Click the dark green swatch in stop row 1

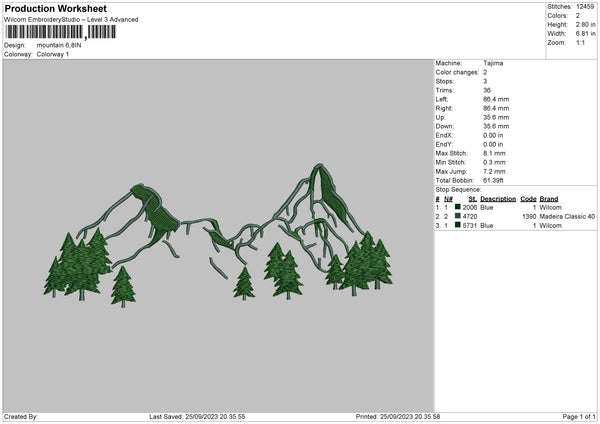457,207
